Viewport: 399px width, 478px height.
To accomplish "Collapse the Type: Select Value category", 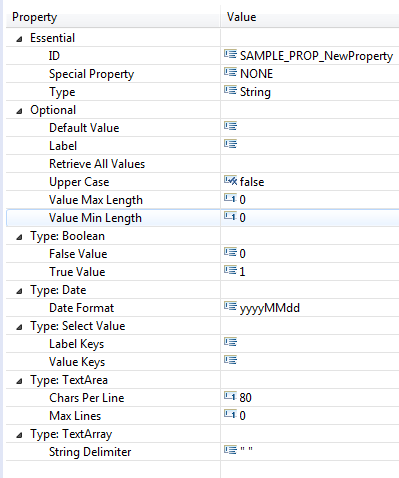I will coord(19,327).
